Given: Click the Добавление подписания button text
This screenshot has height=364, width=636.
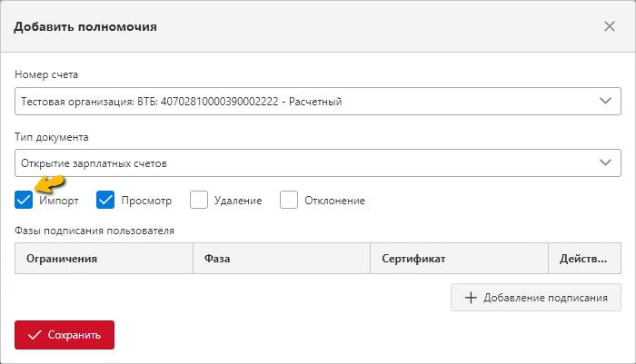Looking at the screenshot, I should [545, 298].
